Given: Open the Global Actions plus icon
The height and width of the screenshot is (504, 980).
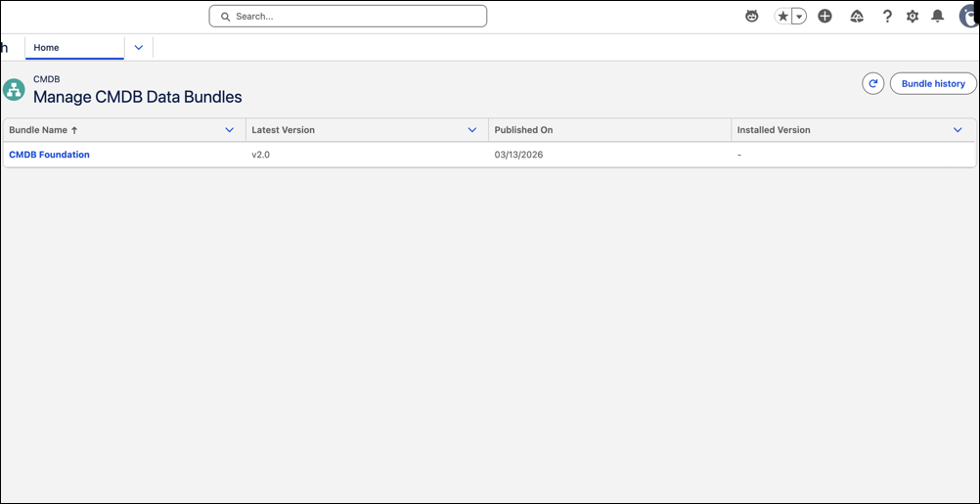Looking at the screenshot, I should tap(825, 17).
